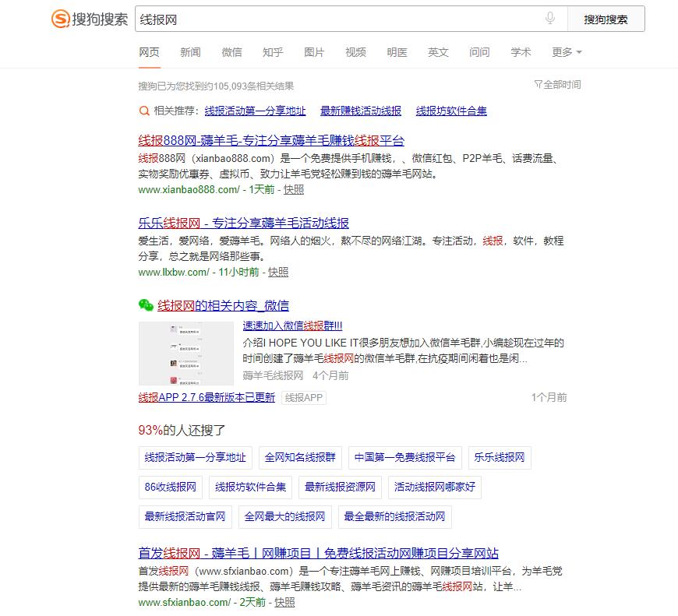Screen dimensions: 678x616
Task: Click the WeChat article thumbnail image
Action: tap(185, 353)
